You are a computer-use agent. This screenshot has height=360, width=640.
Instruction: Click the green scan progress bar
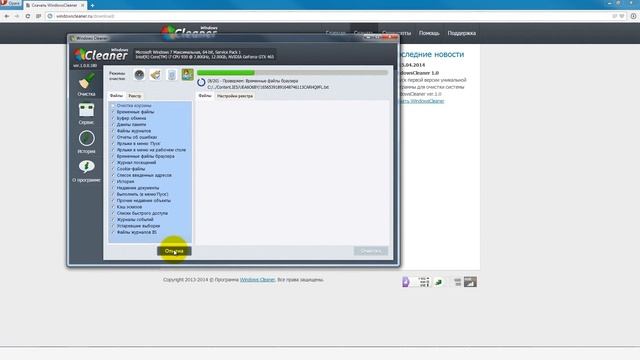[292, 73]
